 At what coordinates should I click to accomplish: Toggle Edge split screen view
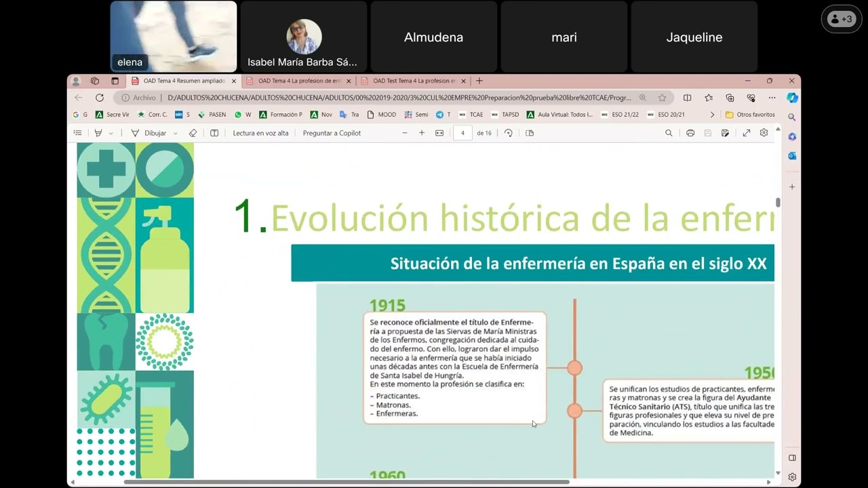[x=687, y=98]
